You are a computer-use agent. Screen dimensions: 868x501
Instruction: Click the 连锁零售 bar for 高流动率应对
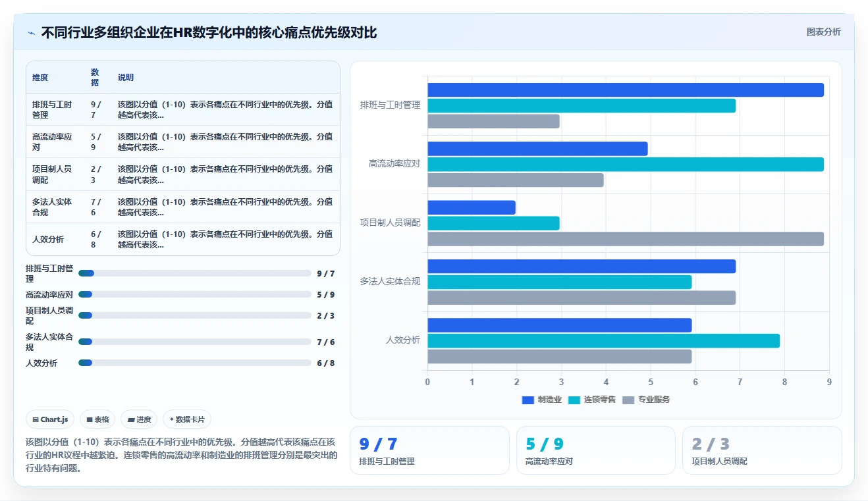point(626,165)
